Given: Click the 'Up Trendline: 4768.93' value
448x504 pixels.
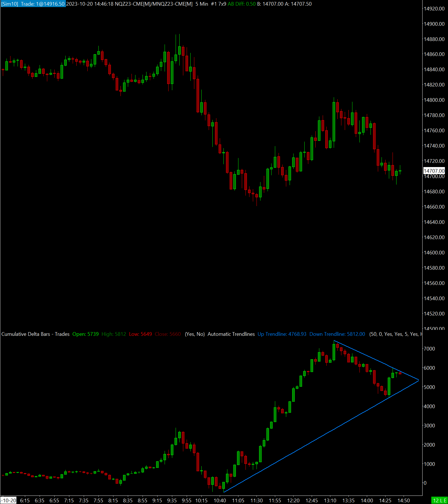Looking at the screenshot, I should tap(282, 334).
